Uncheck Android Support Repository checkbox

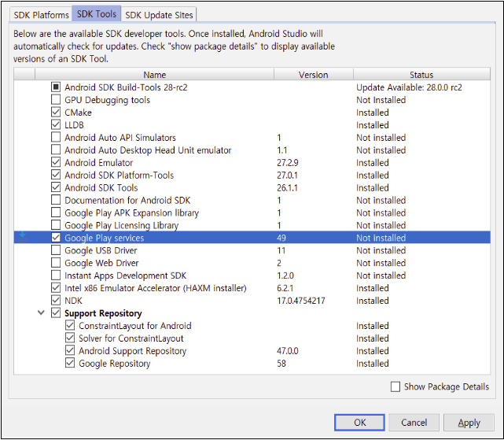point(70,350)
